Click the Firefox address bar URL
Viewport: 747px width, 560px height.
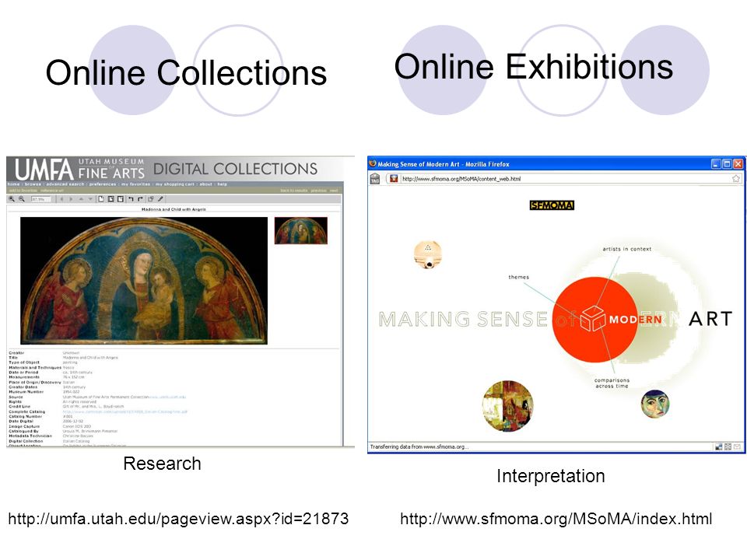461,179
